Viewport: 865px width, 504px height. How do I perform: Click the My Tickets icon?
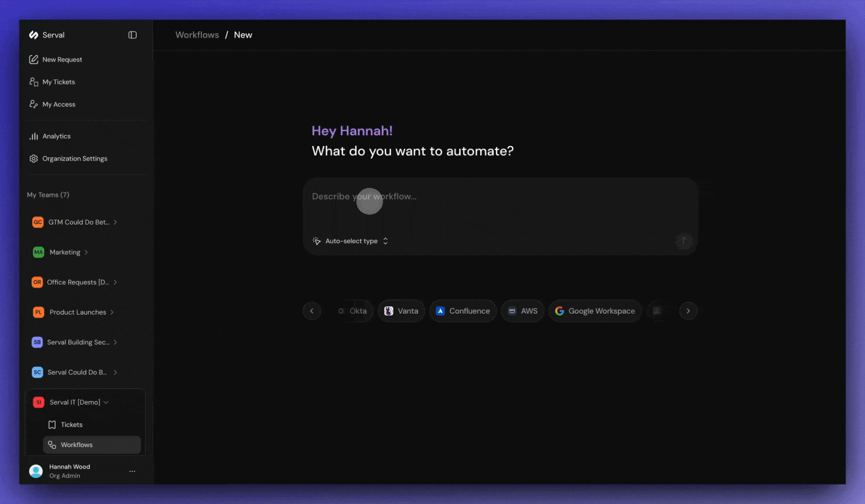(34, 82)
